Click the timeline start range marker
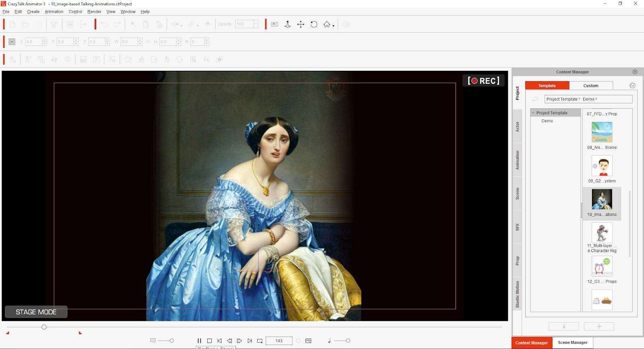This screenshot has width=644, height=349. click(x=8, y=333)
